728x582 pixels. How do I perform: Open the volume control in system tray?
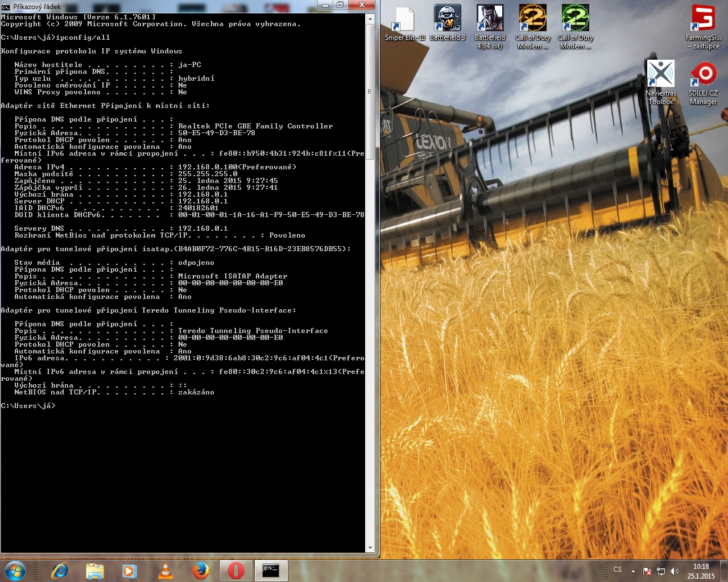tap(675, 571)
